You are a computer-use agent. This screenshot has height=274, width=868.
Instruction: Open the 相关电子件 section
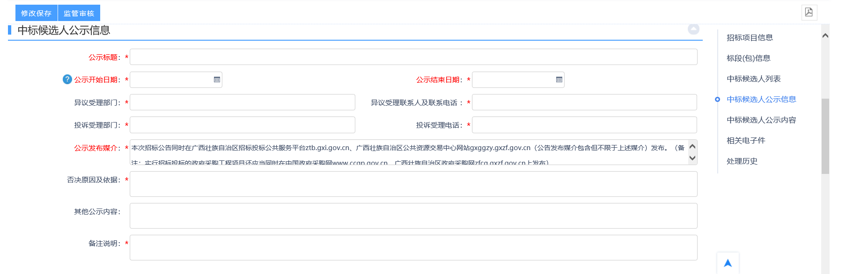[x=746, y=141]
